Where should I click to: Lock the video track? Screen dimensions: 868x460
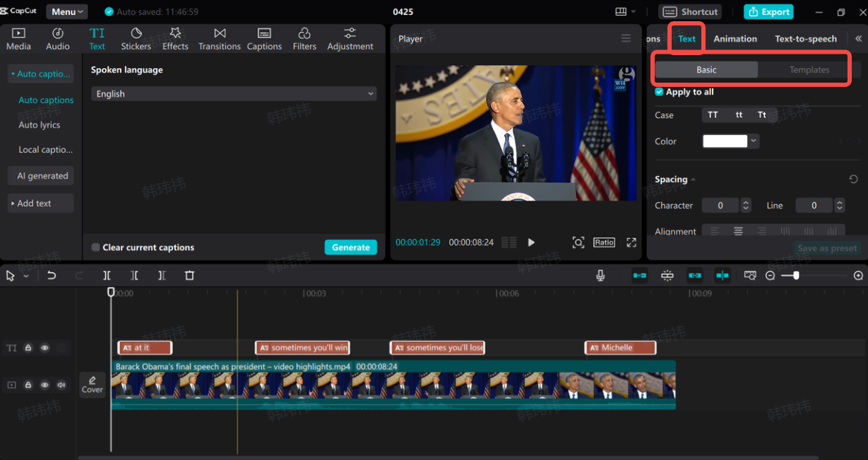pyautogui.click(x=28, y=385)
